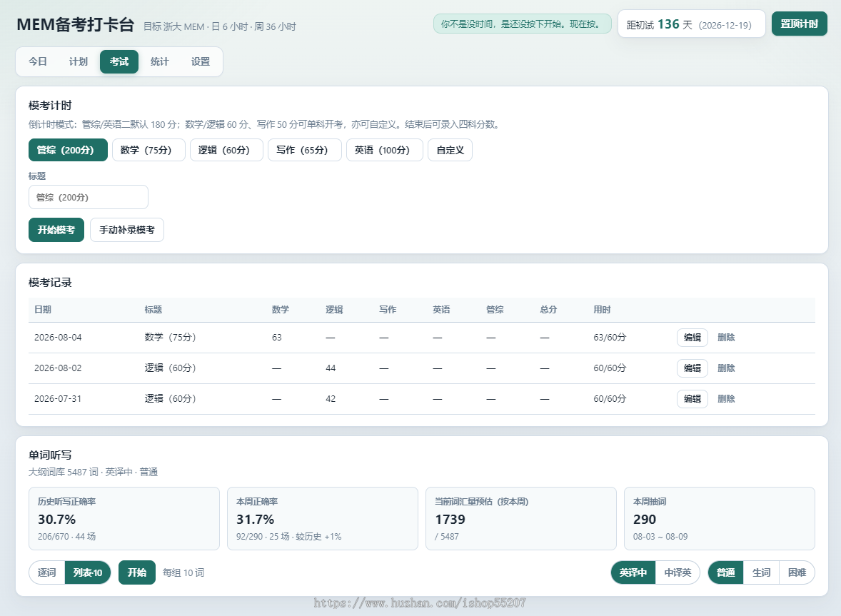Select 管综 (200分) exam preset

[68, 150]
